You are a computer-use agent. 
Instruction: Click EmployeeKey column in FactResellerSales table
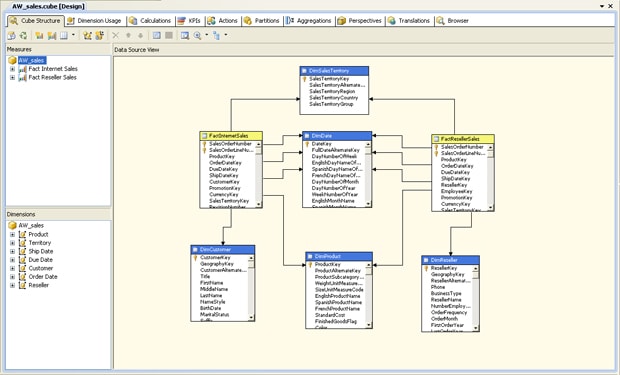(x=457, y=191)
